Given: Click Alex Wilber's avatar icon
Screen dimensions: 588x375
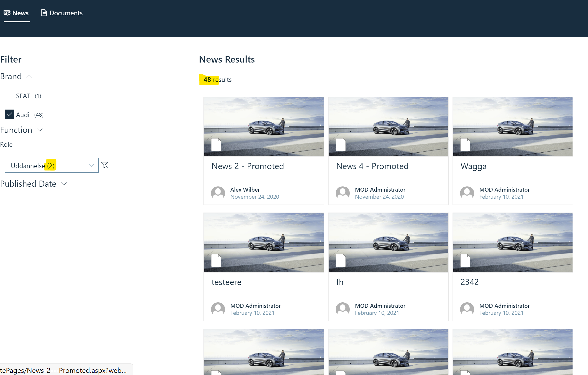Looking at the screenshot, I should coord(218,193).
